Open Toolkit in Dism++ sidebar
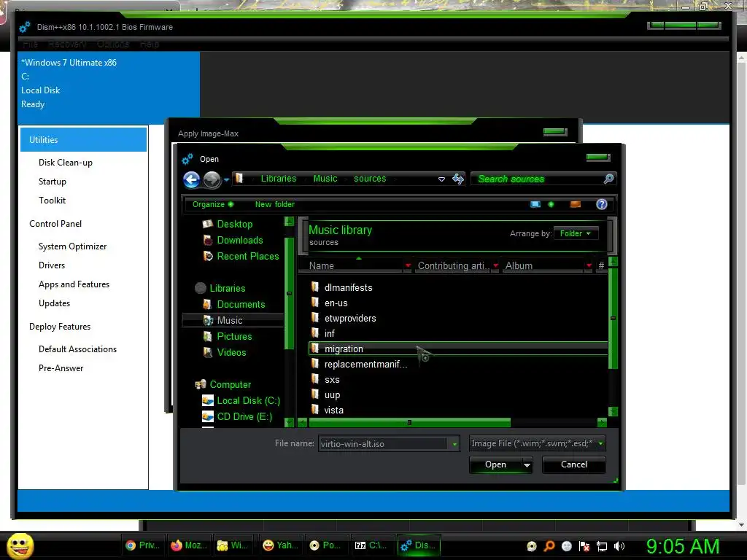747x560 pixels. (x=52, y=201)
